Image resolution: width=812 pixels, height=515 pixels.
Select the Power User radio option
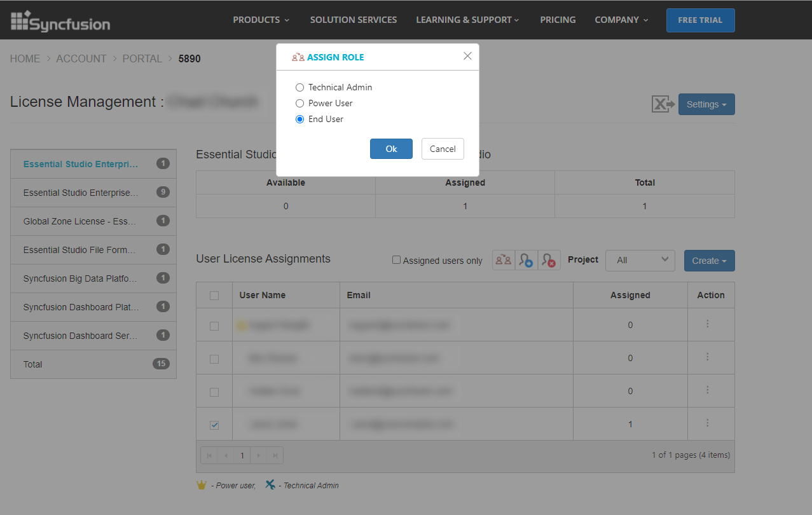[299, 103]
